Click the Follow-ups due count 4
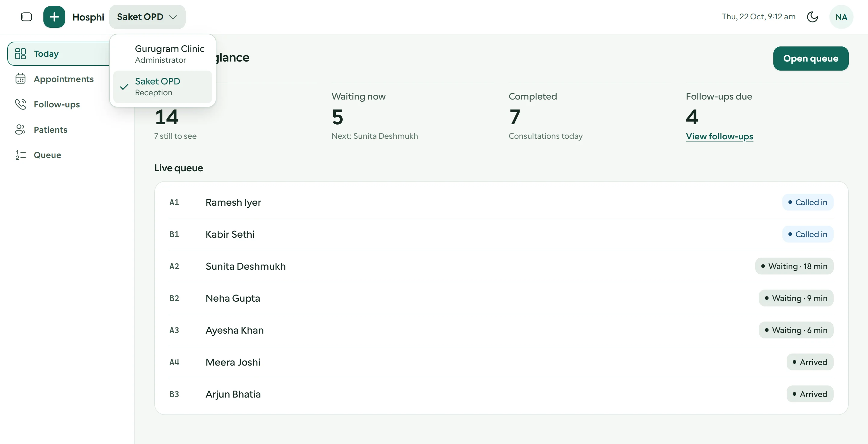This screenshot has width=868, height=444. tap(692, 117)
